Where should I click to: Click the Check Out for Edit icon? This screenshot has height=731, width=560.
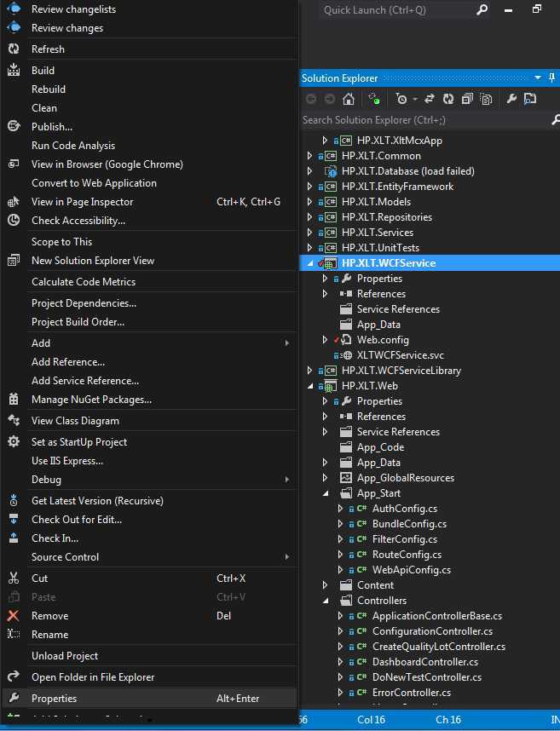[14, 519]
